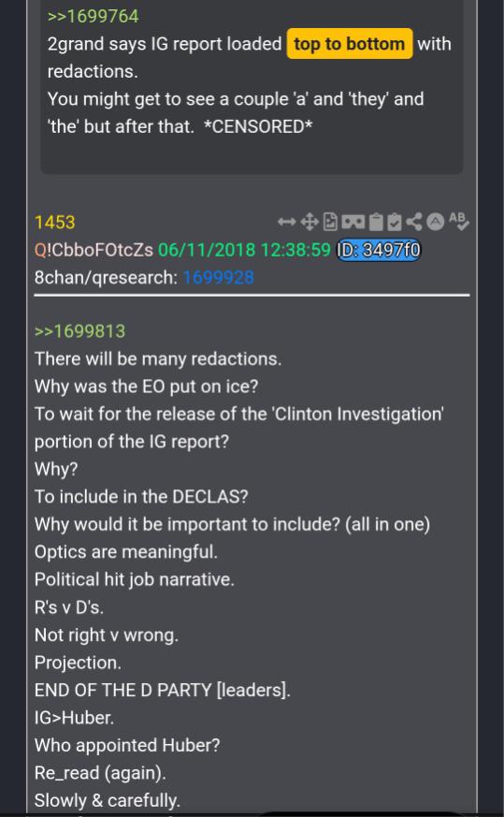Click the horizontal double-arrow icon
This screenshot has height=817, width=504.
(x=286, y=223)
